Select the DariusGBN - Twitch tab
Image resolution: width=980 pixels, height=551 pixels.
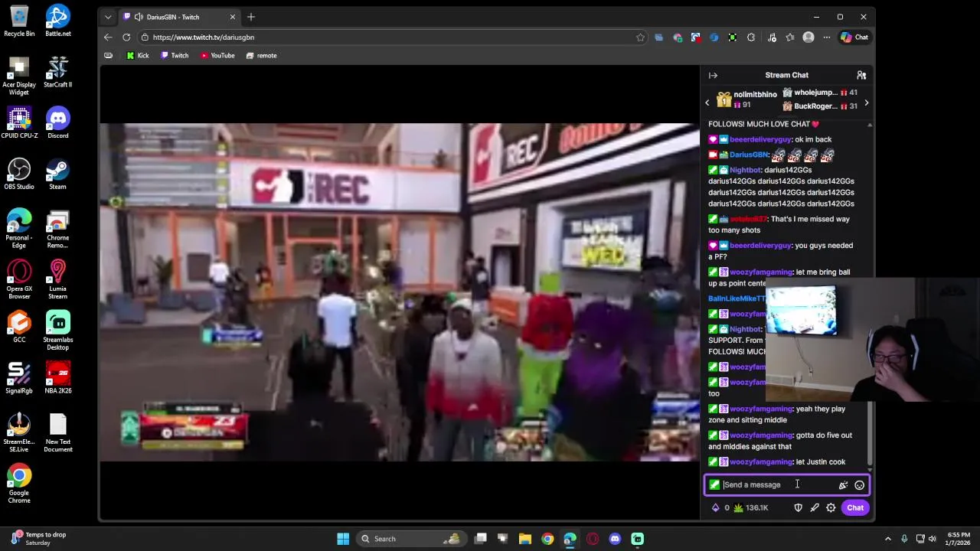point(180,17)
